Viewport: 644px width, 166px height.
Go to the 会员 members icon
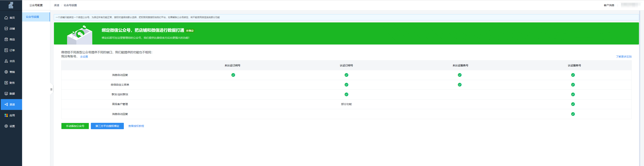[x=6, y=61]
